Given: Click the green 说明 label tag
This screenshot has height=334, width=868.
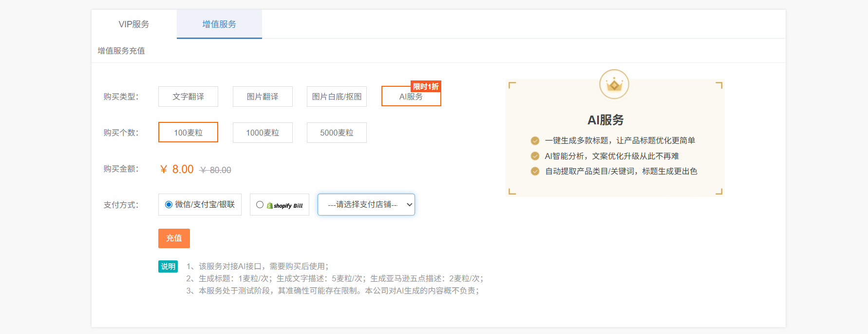Looking at the screenshot, I should (168, 266).
